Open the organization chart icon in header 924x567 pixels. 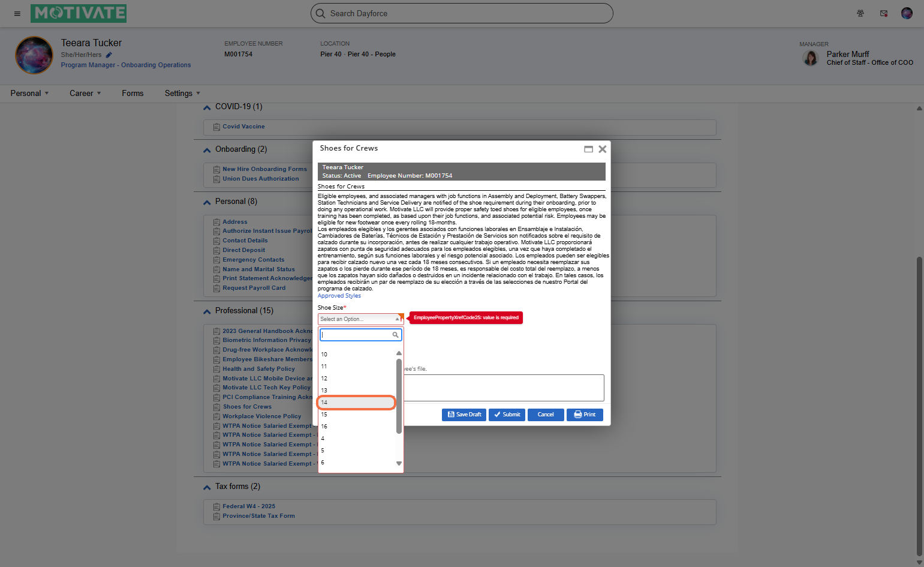pos(860,13)
